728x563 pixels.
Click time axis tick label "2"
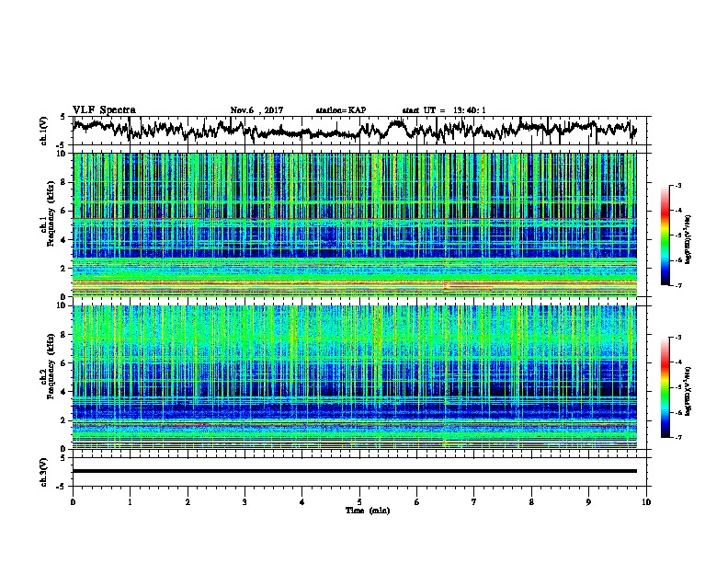point(188,501)
